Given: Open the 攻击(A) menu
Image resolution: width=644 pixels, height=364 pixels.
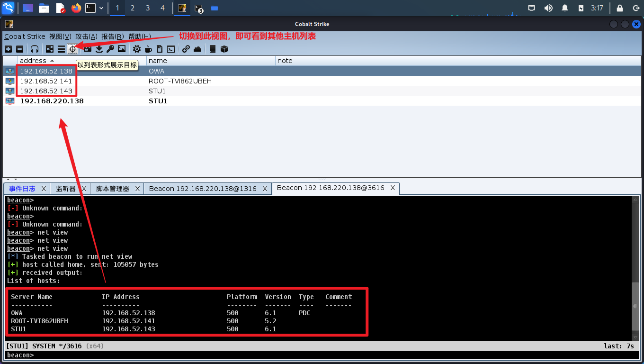Looking at the screenshot, I should [86, 36].
